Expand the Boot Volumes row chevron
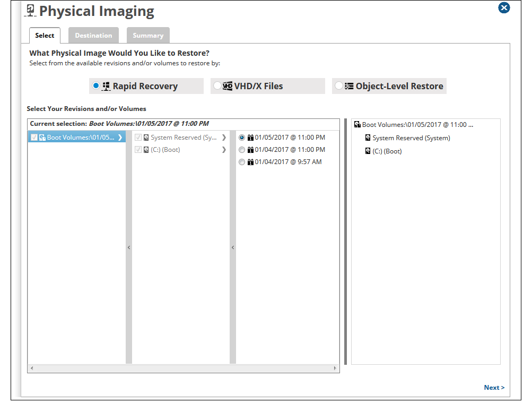This screenshot has height=411, width=532. [x=120, y=138]
